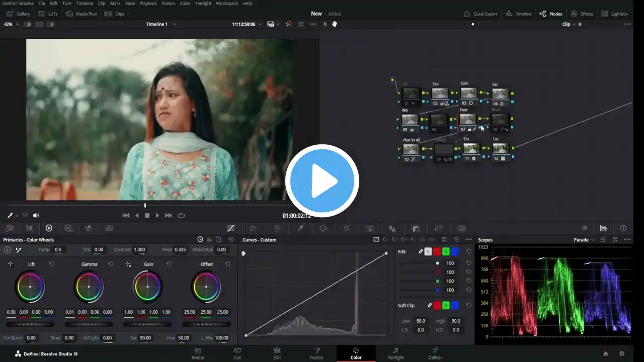
Task: Open the Clip mode dropdown
Action: pyautogui.click(x=569, y=24)
